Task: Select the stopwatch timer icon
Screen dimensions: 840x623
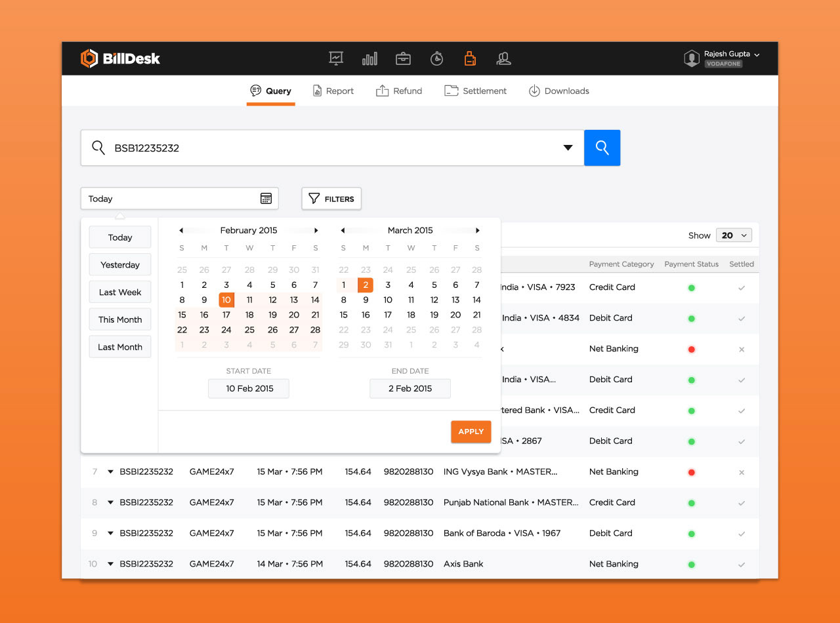Action: pyautogui.click(x=436, y=58)
